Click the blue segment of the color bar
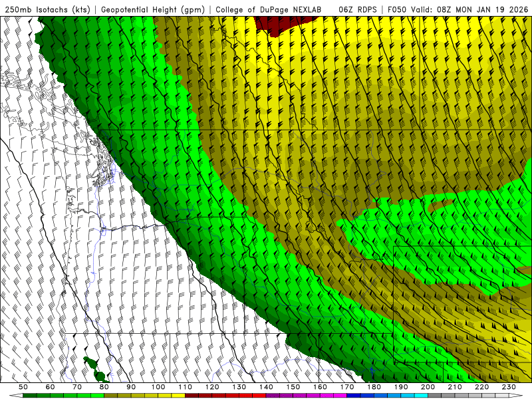 pos(387,396)
